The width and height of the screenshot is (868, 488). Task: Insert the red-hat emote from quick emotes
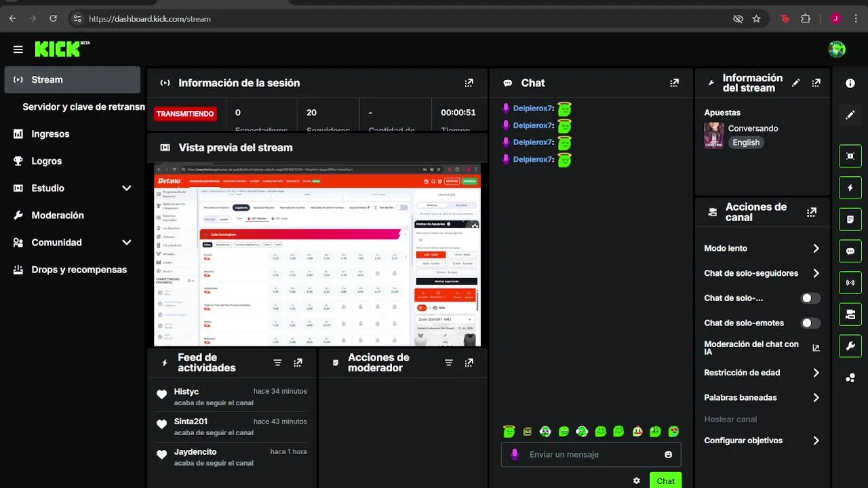pos(637,431)
